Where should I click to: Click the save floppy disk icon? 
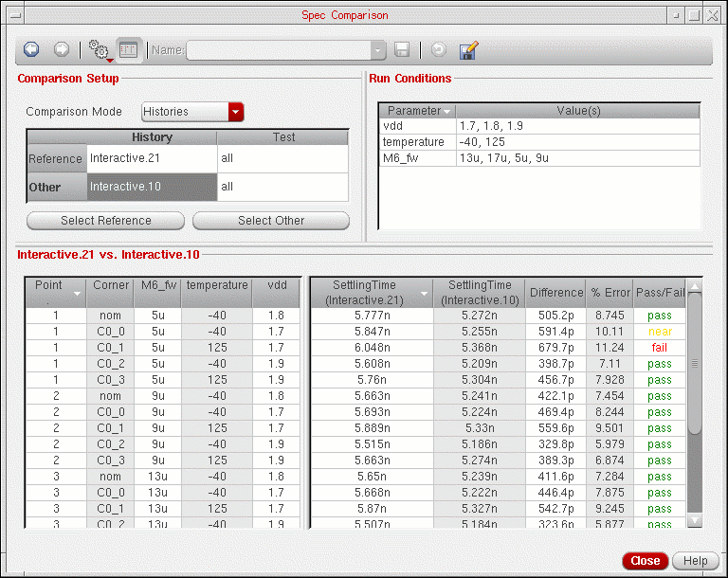[403, 49]
